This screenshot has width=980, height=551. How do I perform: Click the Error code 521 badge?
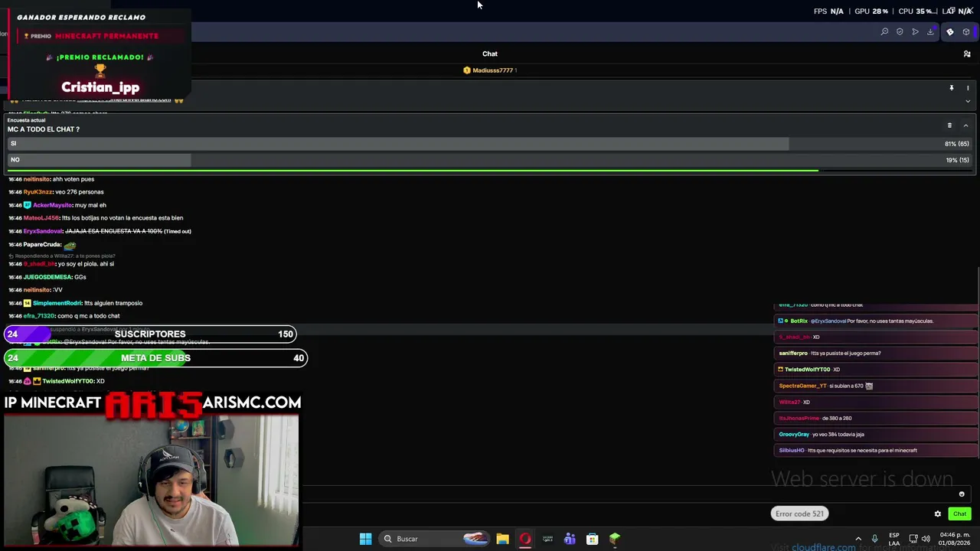pyautogui.click(x=799, y=514)
